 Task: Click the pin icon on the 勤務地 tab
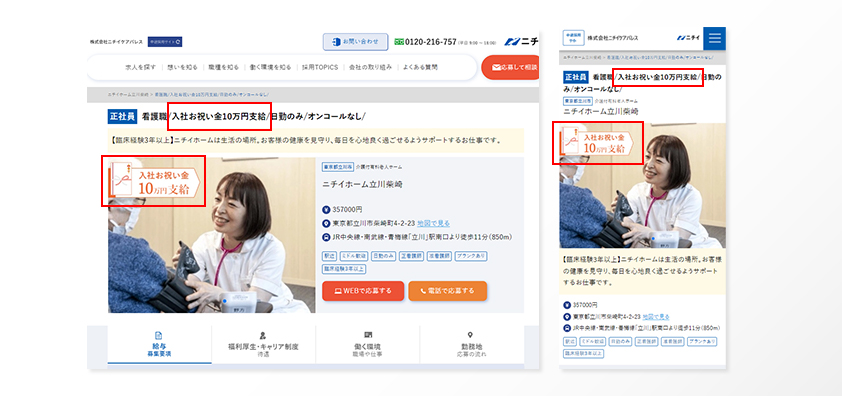click(470, 335)
